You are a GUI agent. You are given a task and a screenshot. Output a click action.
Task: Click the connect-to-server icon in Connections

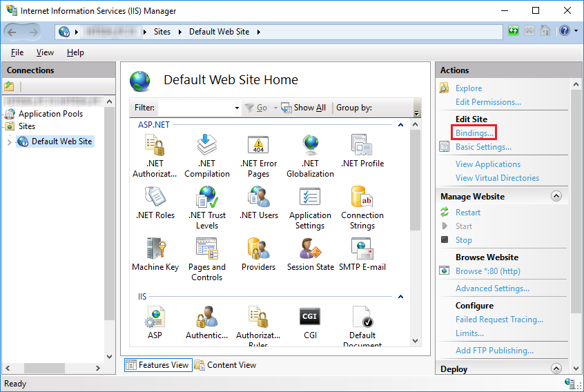click(x=9, y=86)
